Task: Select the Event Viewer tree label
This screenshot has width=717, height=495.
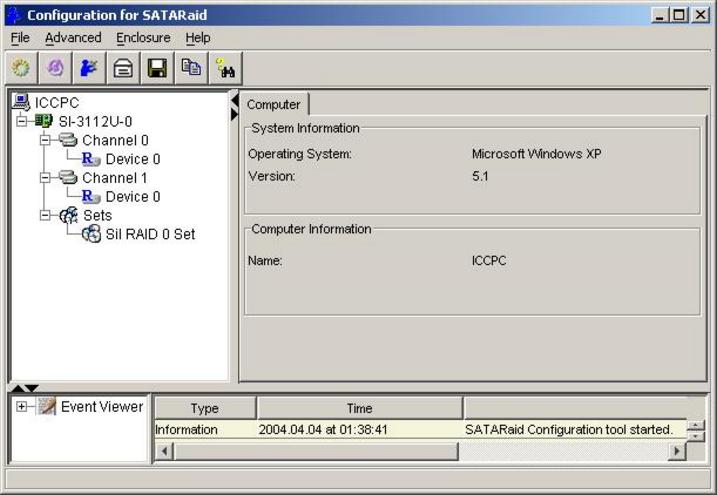Action: [x=102, y=406]
